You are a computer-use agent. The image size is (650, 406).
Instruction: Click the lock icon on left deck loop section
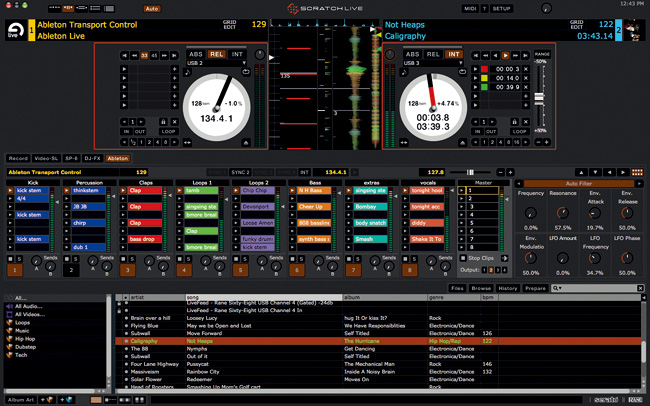click(163, 122)
